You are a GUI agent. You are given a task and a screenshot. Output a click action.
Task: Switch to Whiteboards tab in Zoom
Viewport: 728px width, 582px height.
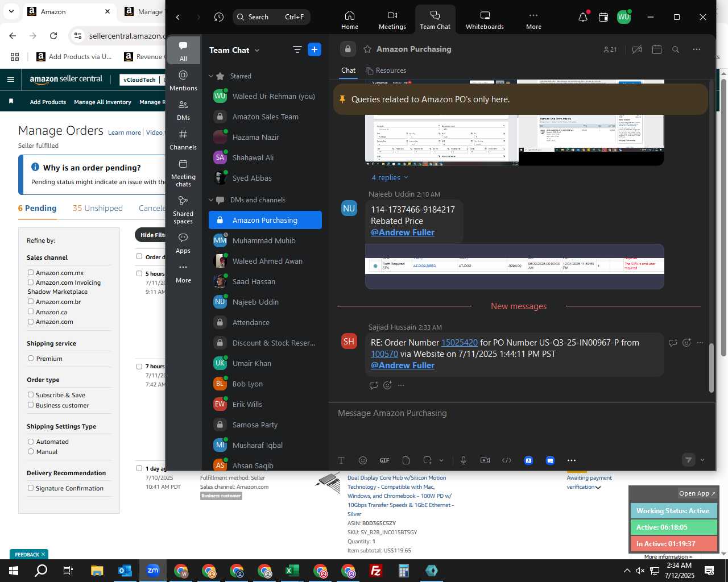[485, 20]
